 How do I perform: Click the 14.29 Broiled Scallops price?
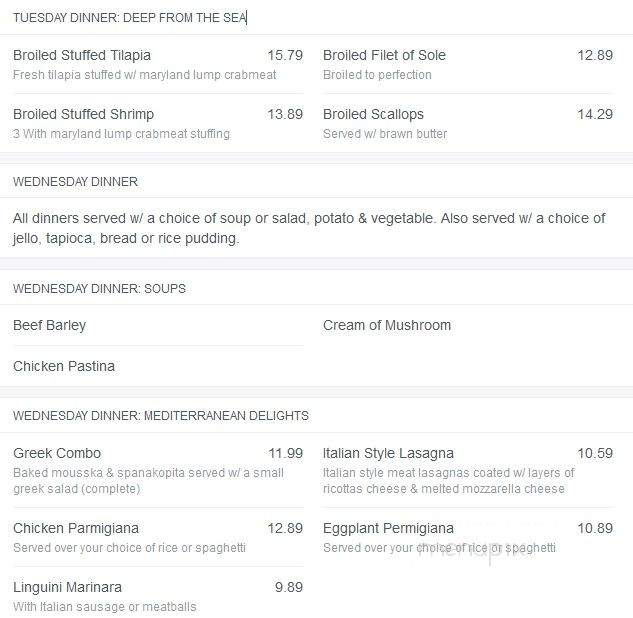coord(595,114)
